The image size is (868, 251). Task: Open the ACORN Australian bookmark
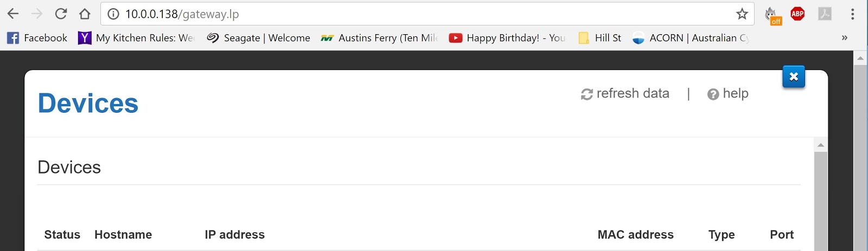pos(691,38)
